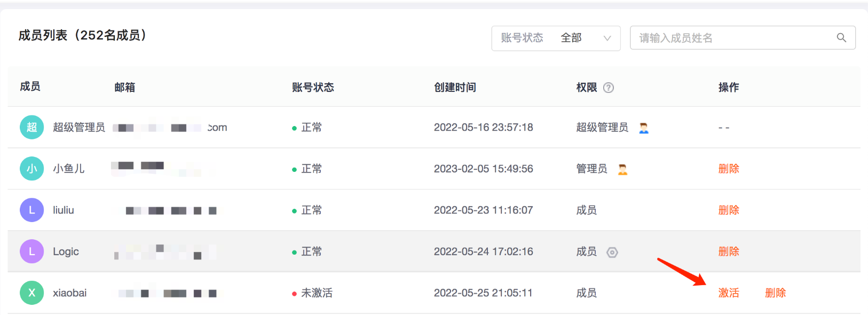Click Logic's purple avatar

[31, 251]
